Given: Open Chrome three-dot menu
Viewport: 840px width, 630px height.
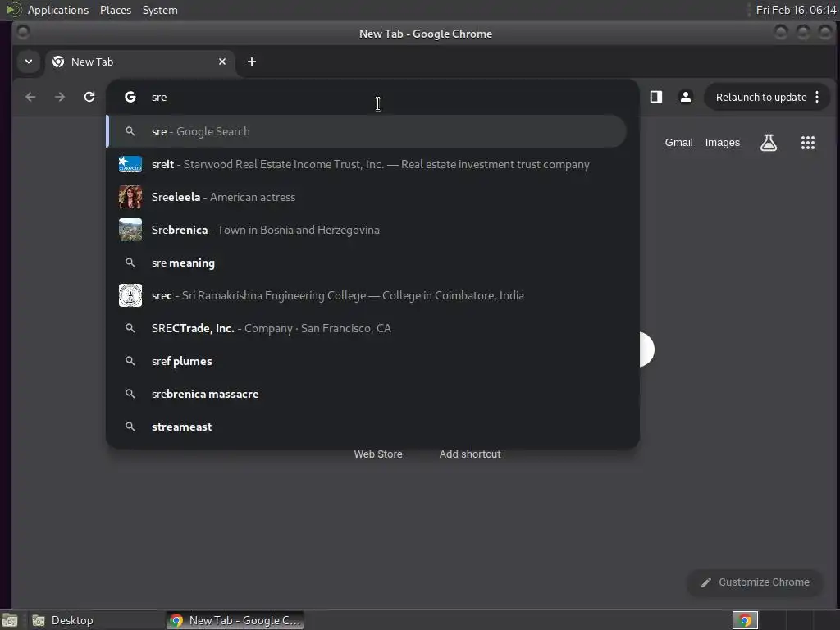Looking at the screenshot, I should click(x=817, y=97).
